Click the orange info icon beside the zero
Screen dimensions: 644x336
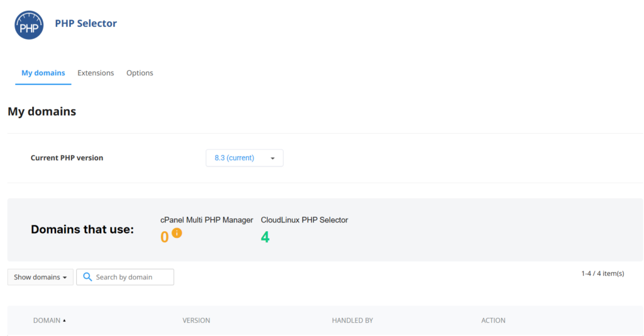click(177, 233)
